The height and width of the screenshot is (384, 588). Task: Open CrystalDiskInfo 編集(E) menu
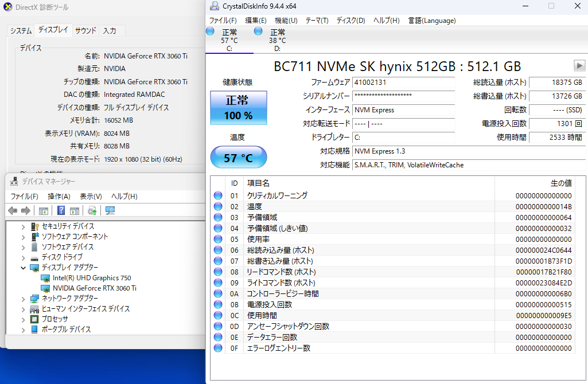pyautogui.click(x=256, y=21)
